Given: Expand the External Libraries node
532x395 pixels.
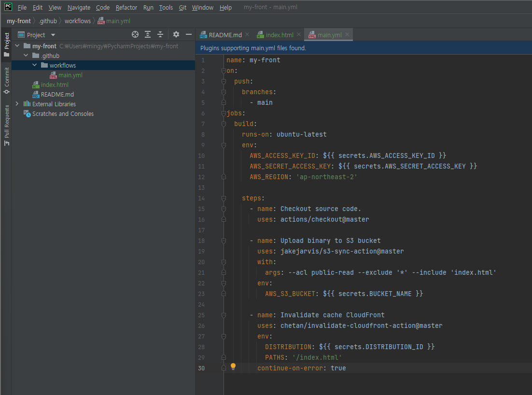Looking at the screenshot, I should pyautogui.click(x=17, y=104).
